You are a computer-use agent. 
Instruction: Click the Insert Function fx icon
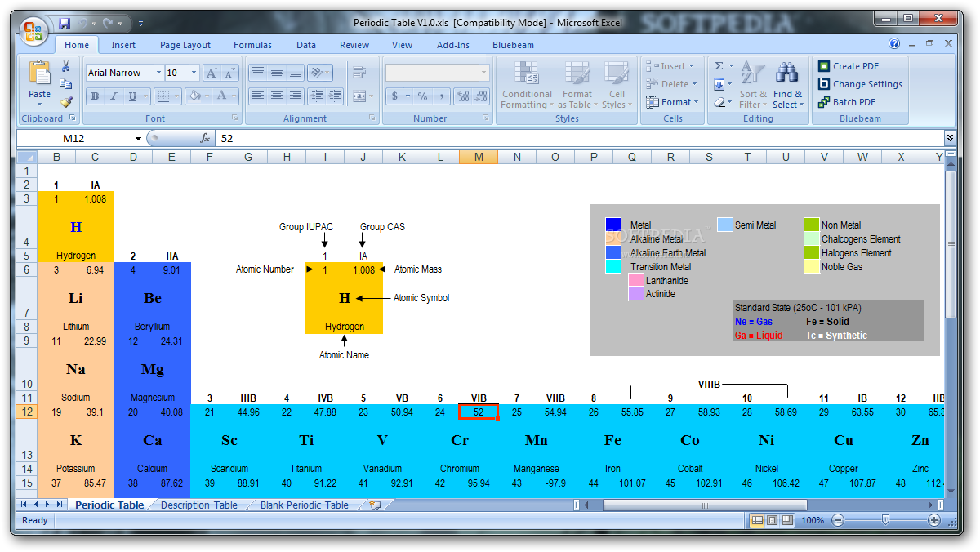click(206, 139)
